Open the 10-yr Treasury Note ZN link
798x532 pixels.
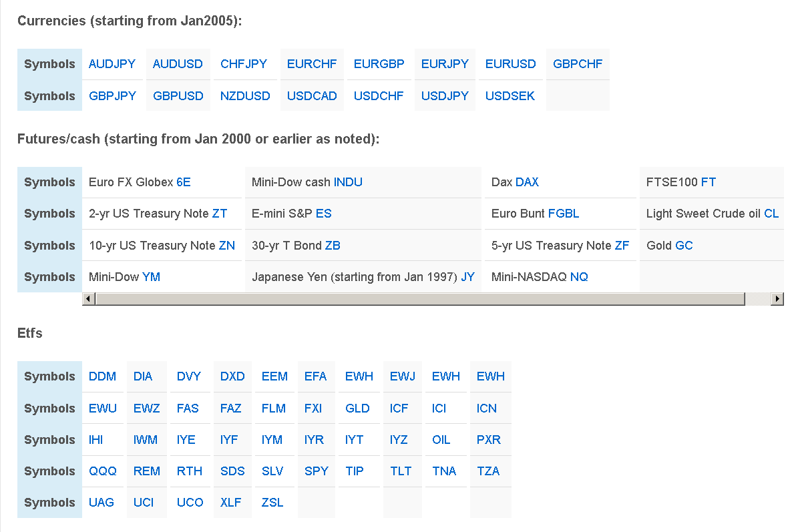[227, 246]
